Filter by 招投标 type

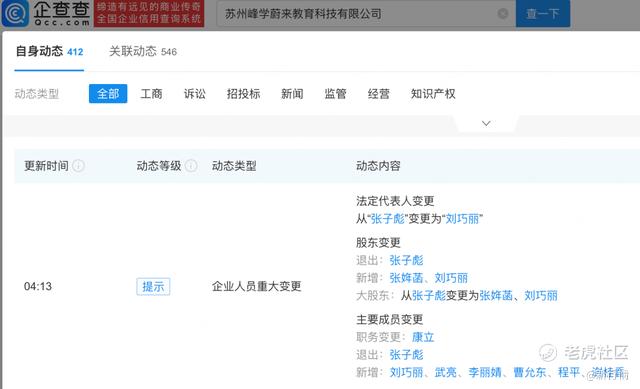243,94
